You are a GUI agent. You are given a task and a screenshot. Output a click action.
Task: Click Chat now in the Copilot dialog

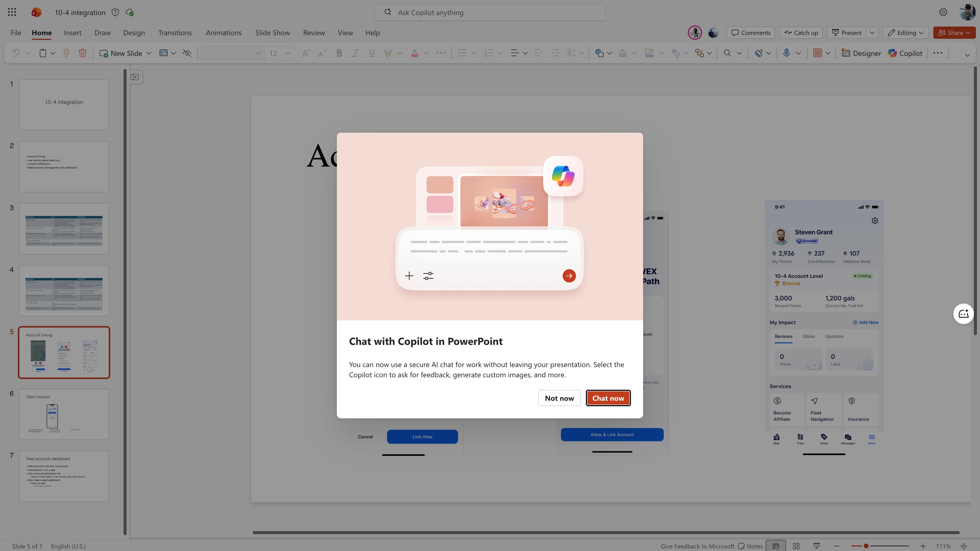pos(608,398)
